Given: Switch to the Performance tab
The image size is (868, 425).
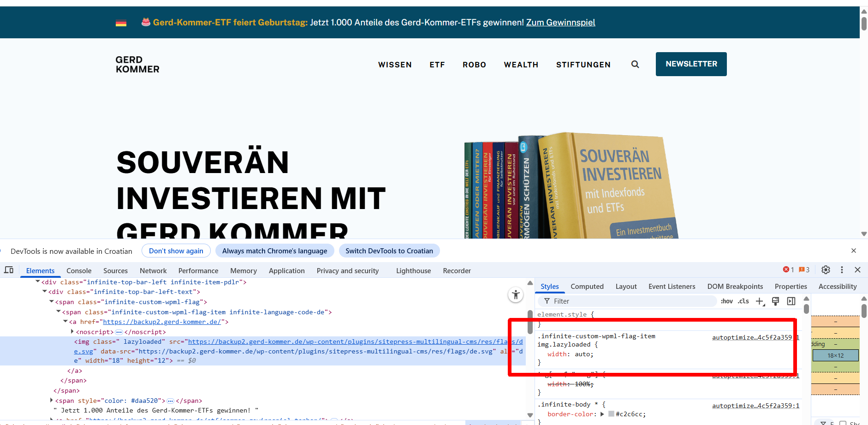Looking at the screenshot, I should (198, 271).
